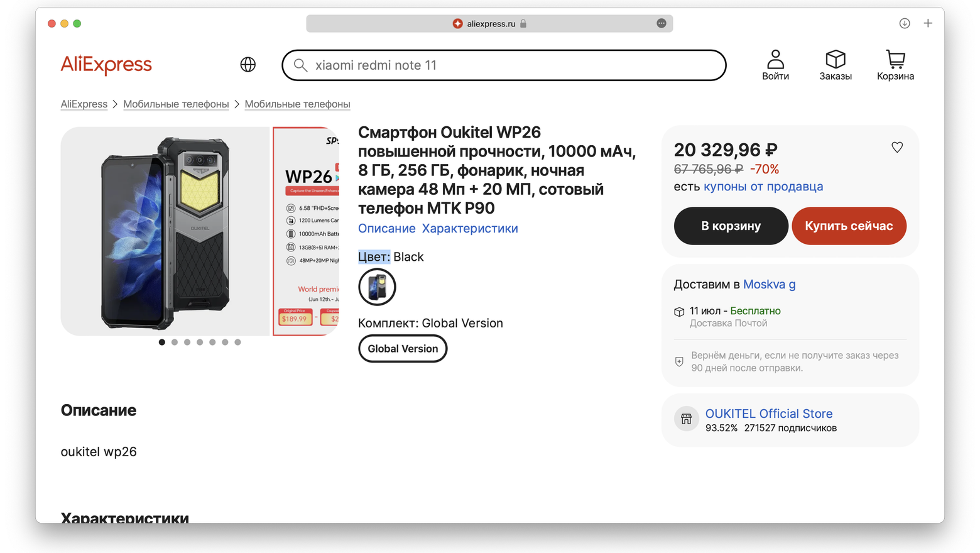The width and height of the screenshot is (980, 553).
Task: Change delivery city Moskva g
Action: point(770,285)
